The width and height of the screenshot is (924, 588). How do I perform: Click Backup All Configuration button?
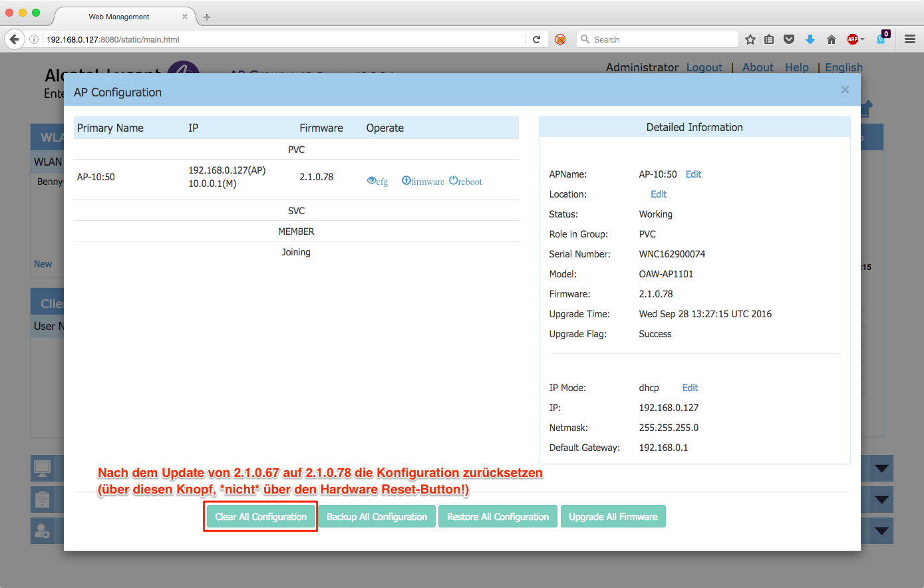[x=377, y=517]
